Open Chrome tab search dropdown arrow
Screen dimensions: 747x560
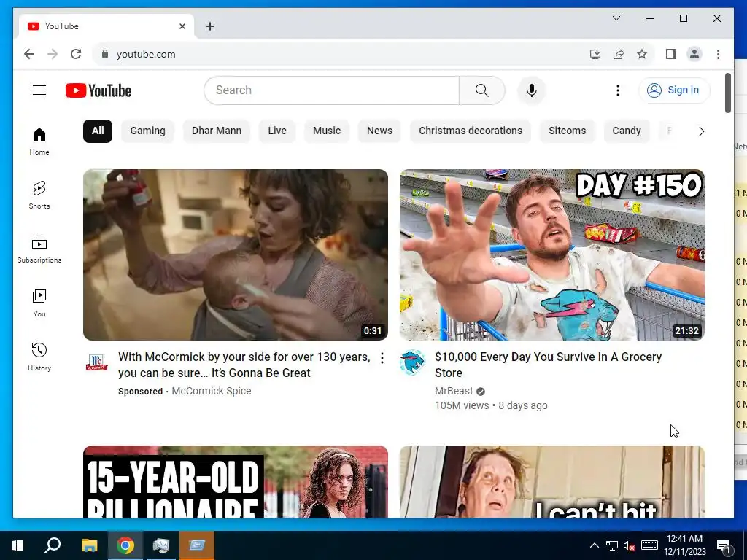click(x=616, y=18)
